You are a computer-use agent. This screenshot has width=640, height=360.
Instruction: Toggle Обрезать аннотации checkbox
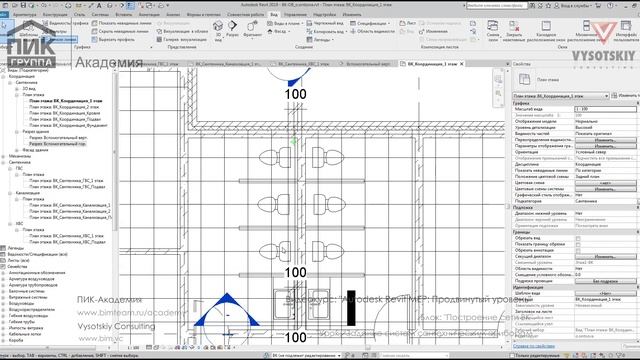pyautogui.click(x=578, y=251)
